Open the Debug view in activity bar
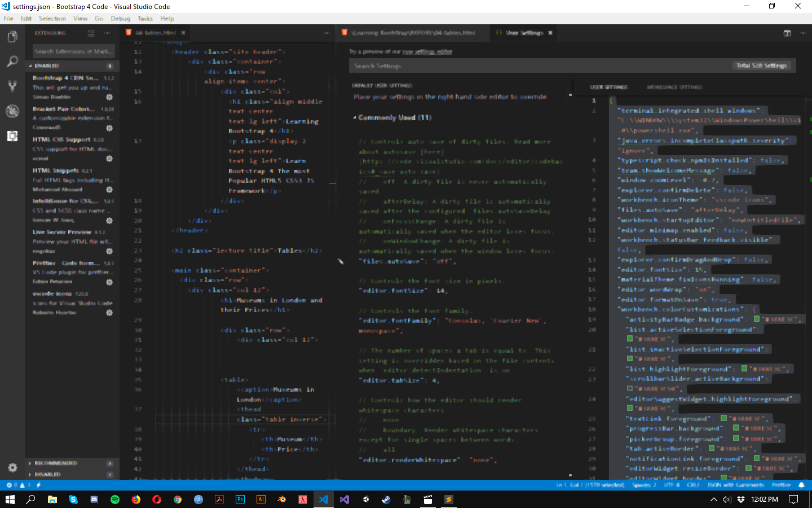The image size is (812, 508). click(x=12, y=111)
